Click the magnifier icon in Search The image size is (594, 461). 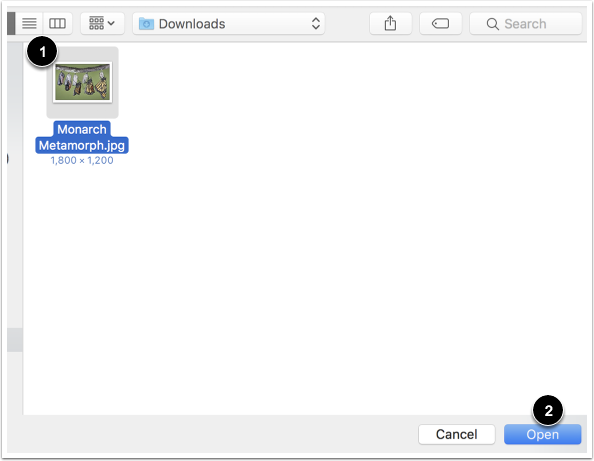point(492,24)
